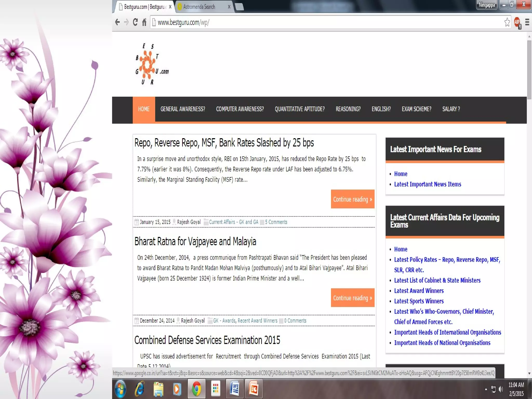This screenshot has width=532, height=399.
Task: Click the scrollbar down arrow
Action: pyautogui.click(x=529, y=374)
